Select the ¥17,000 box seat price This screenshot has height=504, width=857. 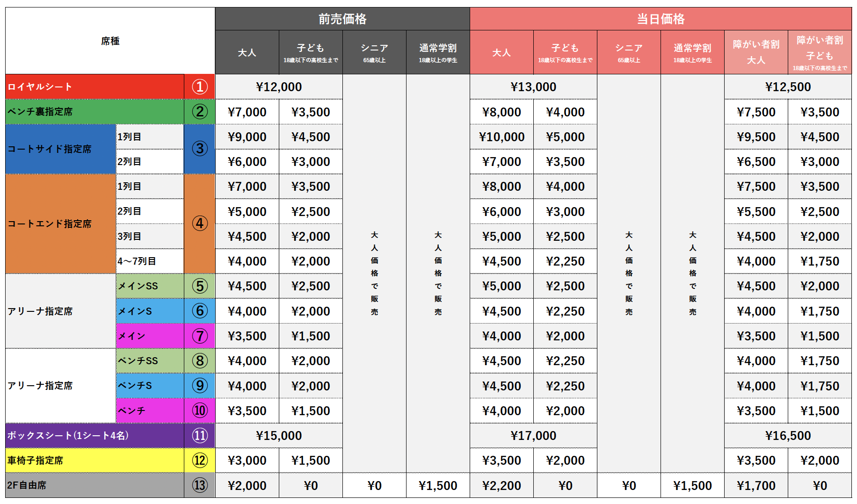(x=533, y=436)
